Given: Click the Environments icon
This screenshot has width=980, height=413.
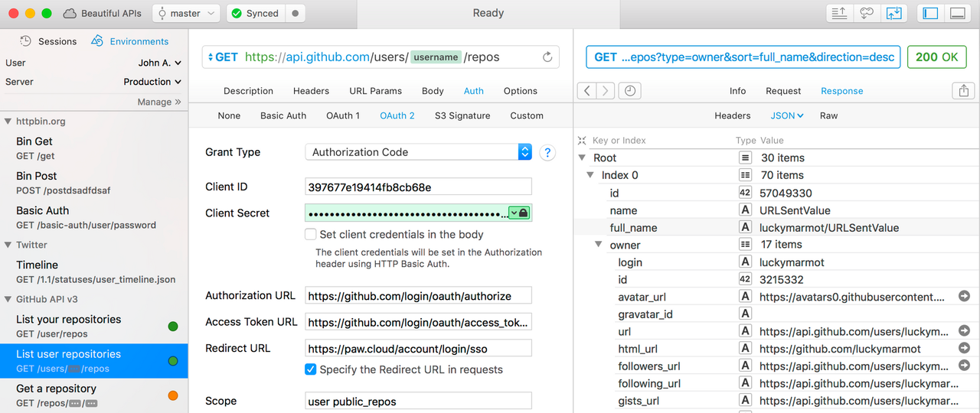Looking at the screenshot, I should pyautogui.click(x=97, y=41).
